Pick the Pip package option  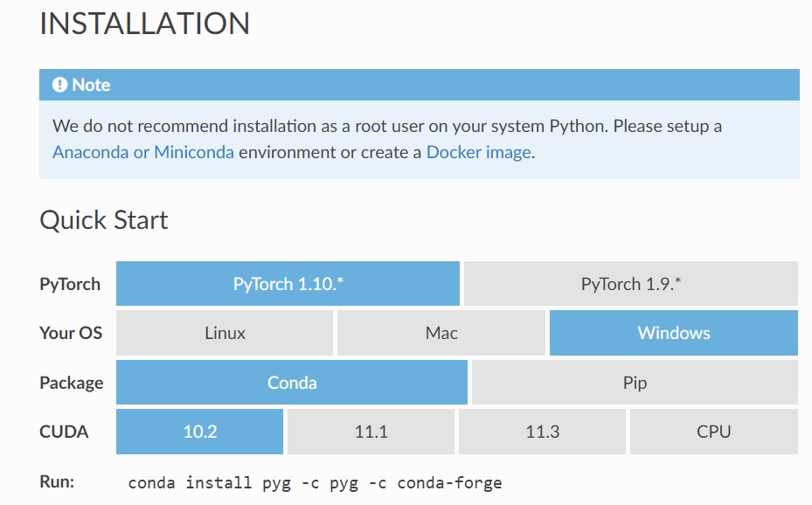tap(635, 383)
